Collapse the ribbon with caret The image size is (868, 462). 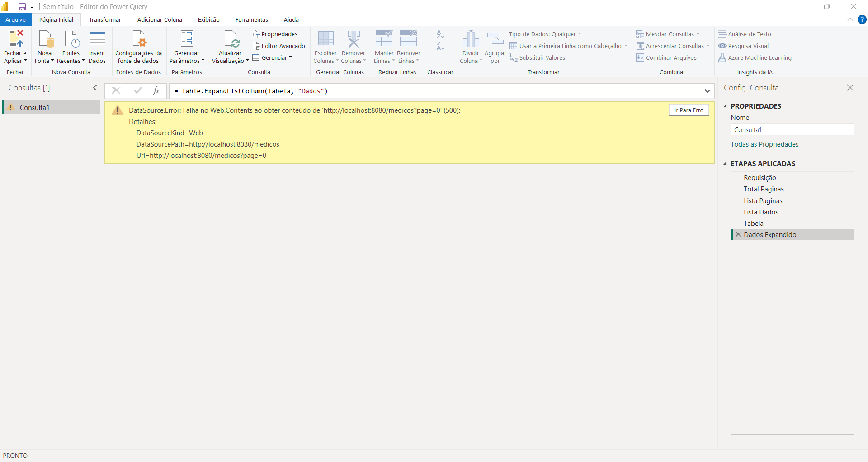(x=850, y=19)
